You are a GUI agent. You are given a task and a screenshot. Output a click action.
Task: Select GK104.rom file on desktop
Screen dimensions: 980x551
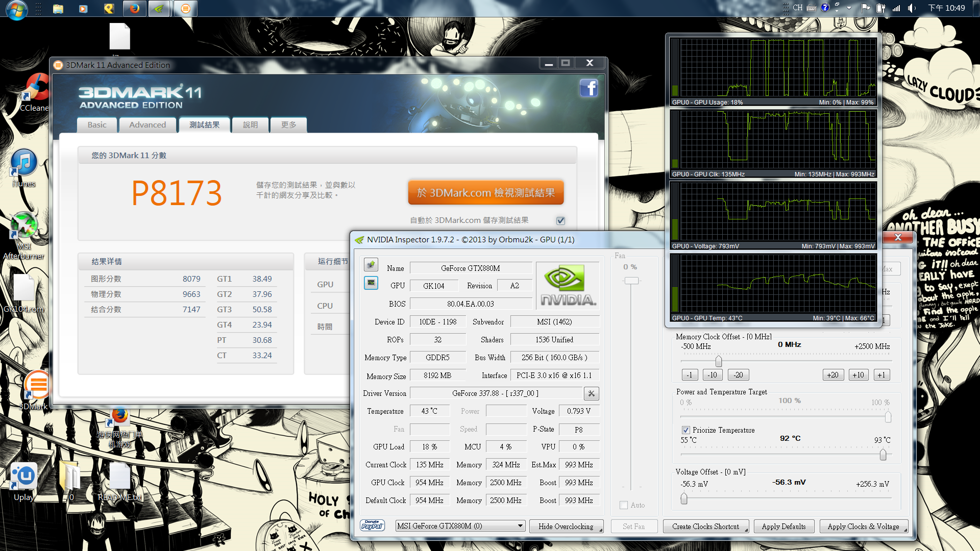click(23, 293)
